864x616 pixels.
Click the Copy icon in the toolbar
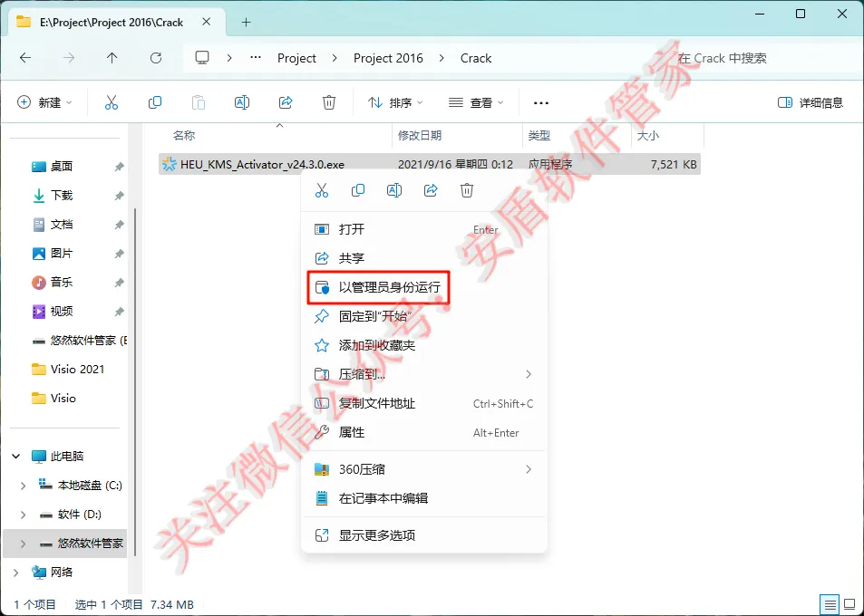(x=155, y=102)
